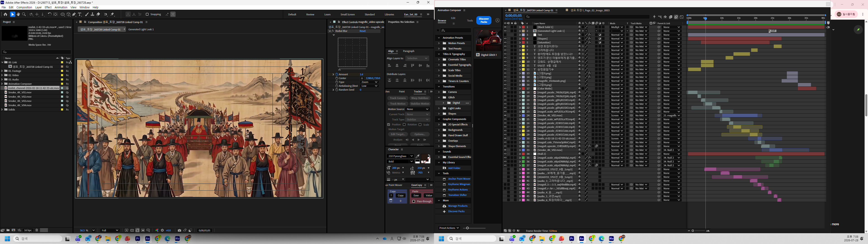
Task: Show the Tint layer via eye column
Action: [x=505, y=35]
